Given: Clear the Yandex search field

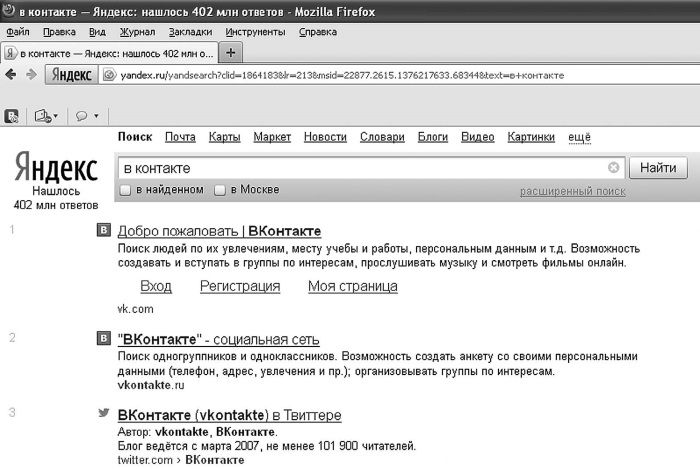Looking at the screenshot, I should [614, 168].
